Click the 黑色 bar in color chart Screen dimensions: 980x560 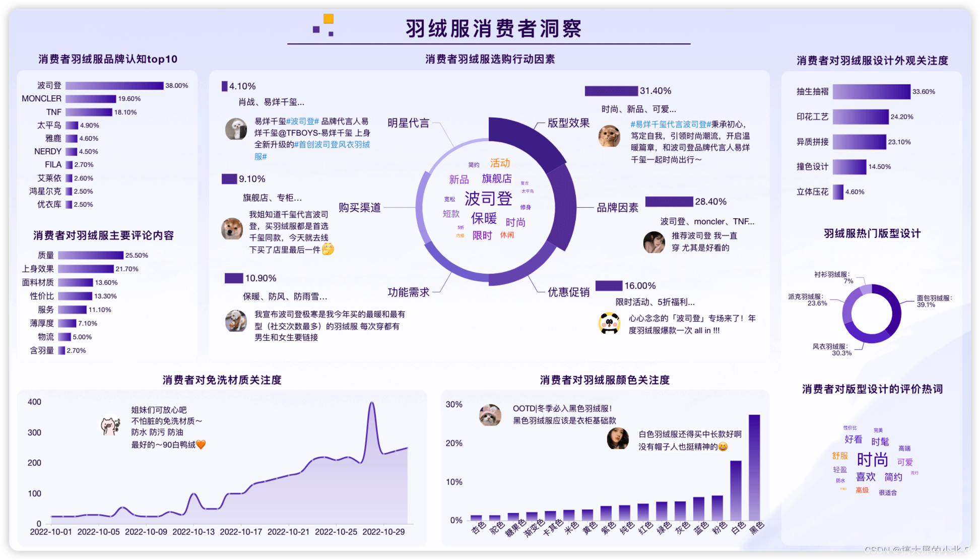click(x=754, y=467)
